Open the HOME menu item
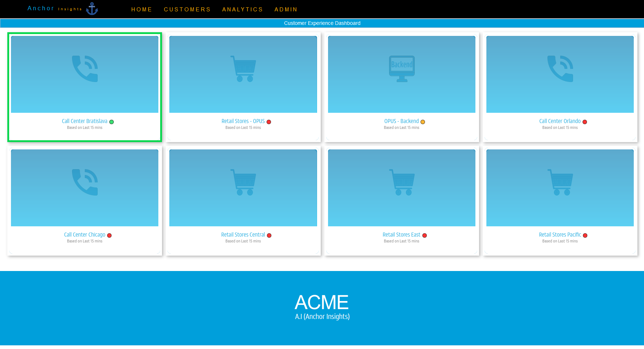Screen dimensions: 644x349 (x=142, y=10)
